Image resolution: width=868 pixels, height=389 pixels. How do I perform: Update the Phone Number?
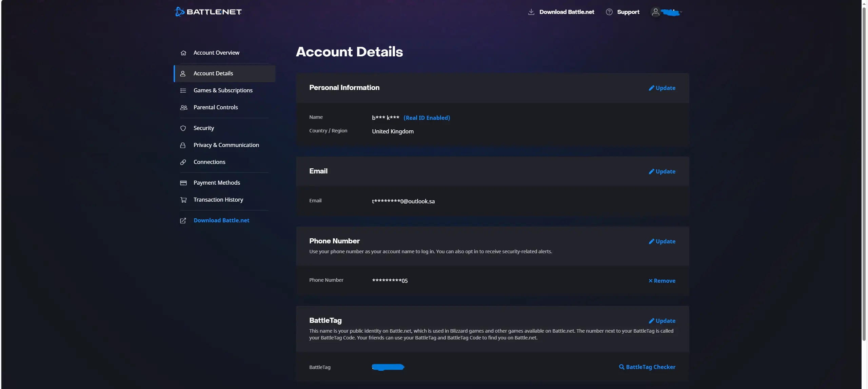(x=662, y=241)
